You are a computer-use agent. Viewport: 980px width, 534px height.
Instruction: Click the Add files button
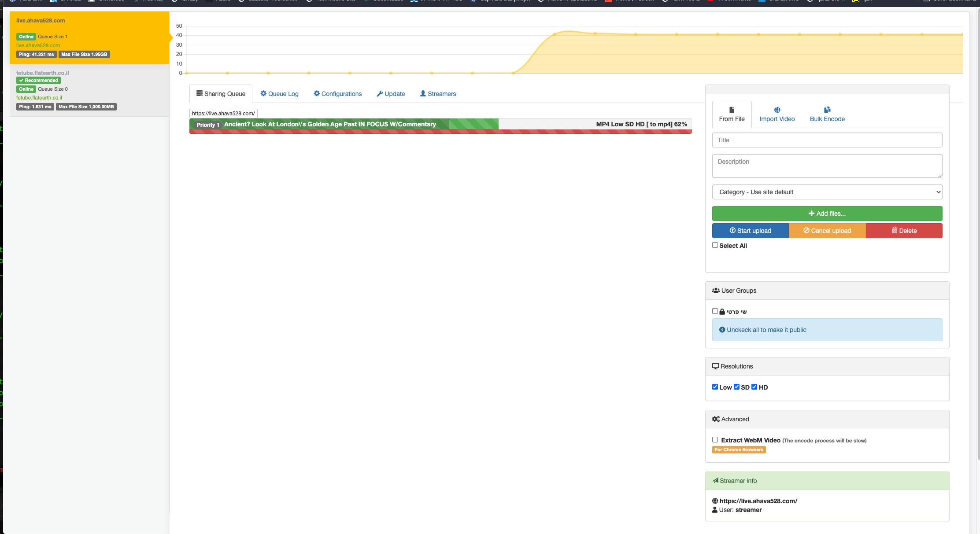coord(827,214)
